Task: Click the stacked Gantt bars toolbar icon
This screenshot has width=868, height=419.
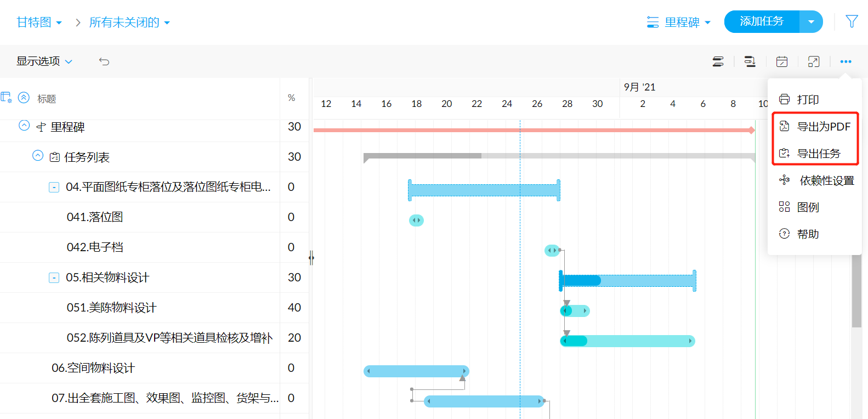Action: [x=718, y=61]
